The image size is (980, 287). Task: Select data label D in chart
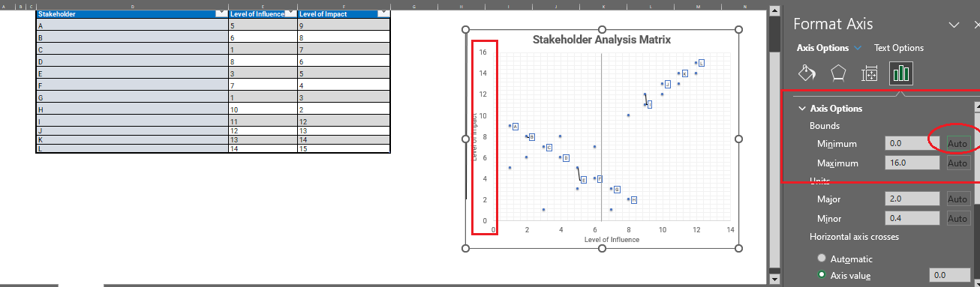point(566,158)
